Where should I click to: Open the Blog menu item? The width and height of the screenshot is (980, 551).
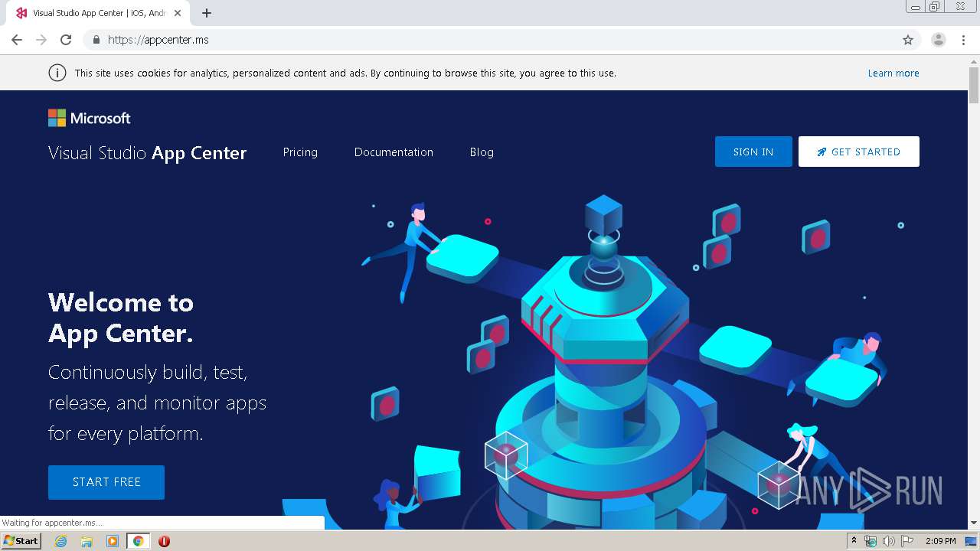click(482, 152)
